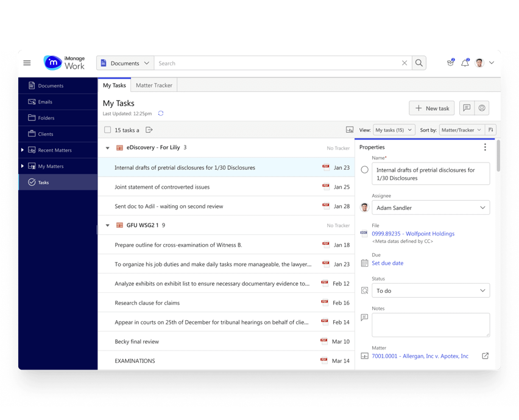Click the user profile avatar
Screen dimensions: 519x420
[x=479, y=63]
